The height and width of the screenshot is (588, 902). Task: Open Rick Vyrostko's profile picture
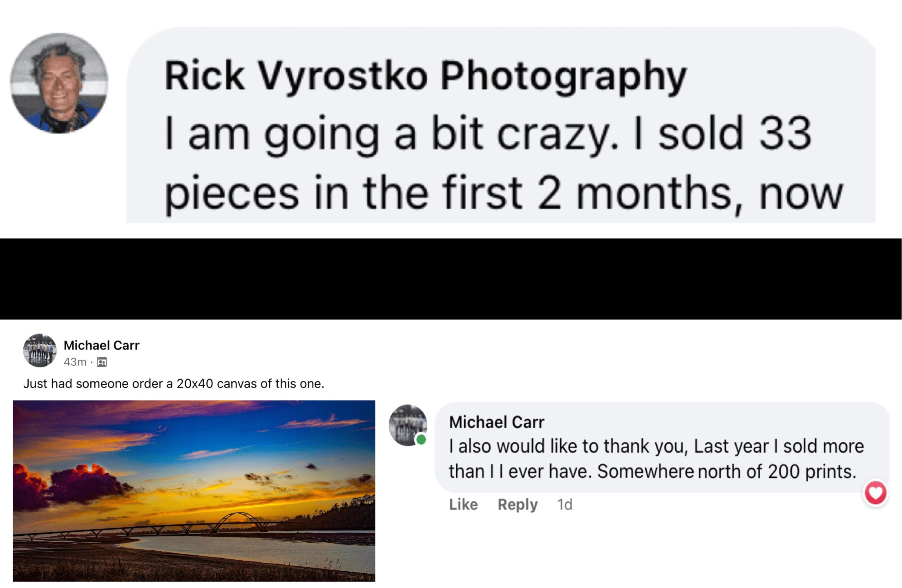[x=59, y=83]
